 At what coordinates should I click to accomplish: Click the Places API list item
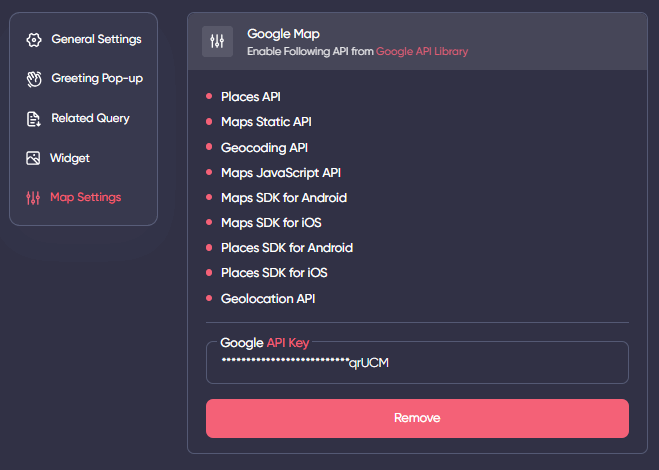(x=251, y=97)
